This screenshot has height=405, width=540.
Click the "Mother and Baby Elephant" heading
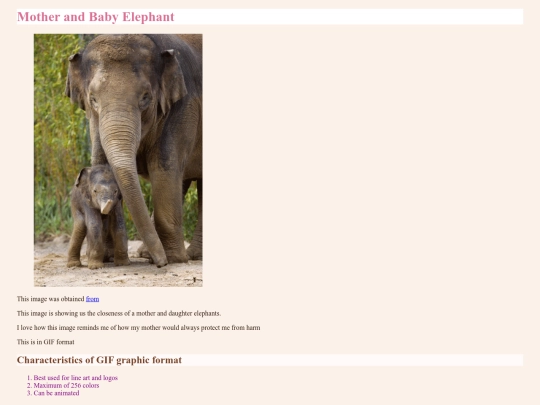click(x=96, y=17)
